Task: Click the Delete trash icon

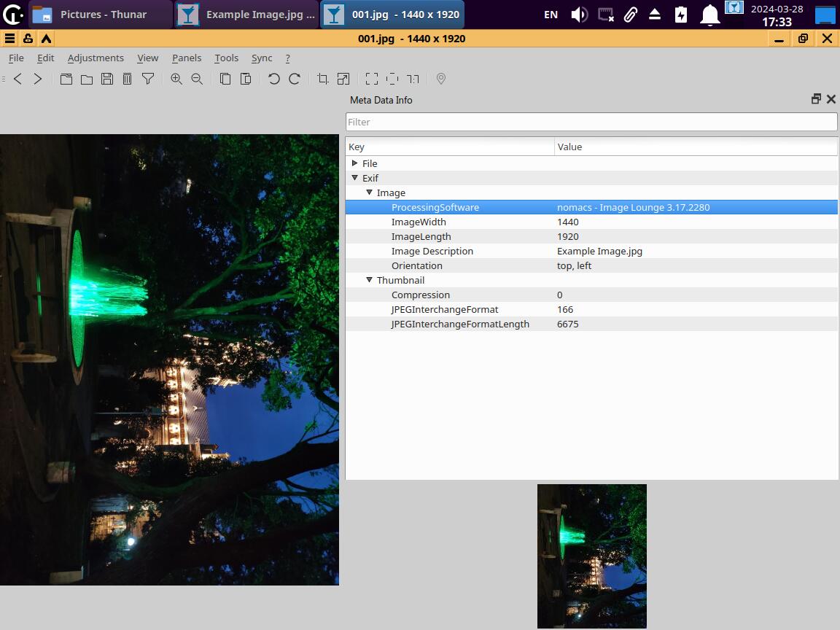Action: point(127,79)
